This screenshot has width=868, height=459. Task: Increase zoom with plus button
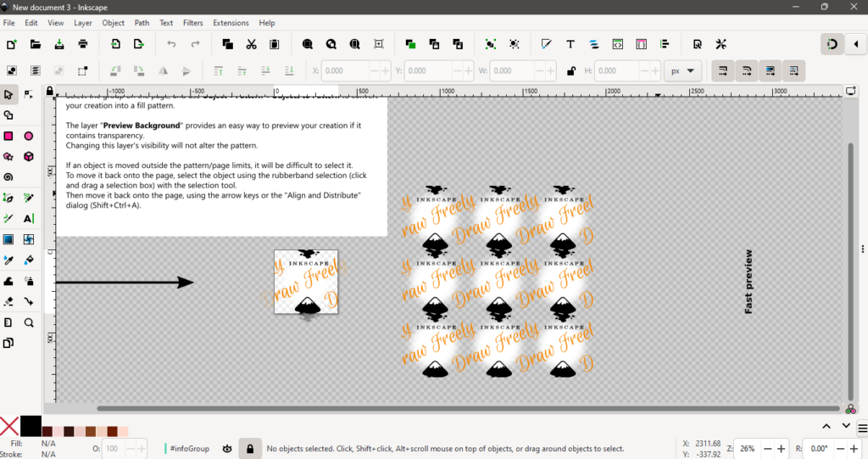[781, 449]
